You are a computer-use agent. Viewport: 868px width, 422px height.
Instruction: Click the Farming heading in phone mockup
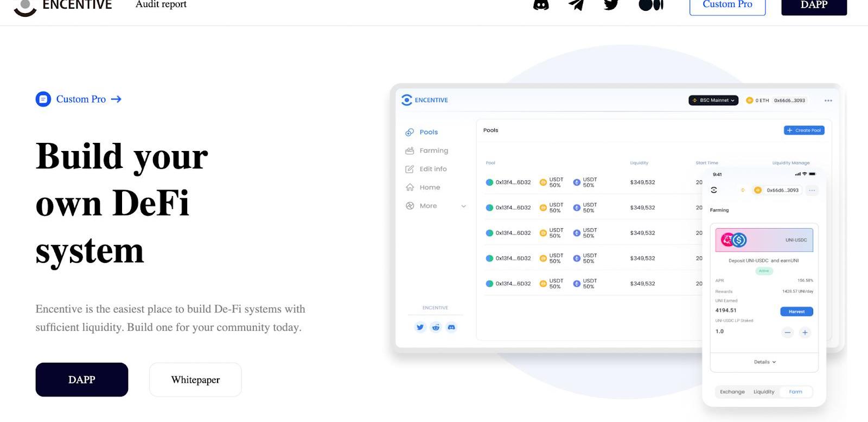point(719,210)
